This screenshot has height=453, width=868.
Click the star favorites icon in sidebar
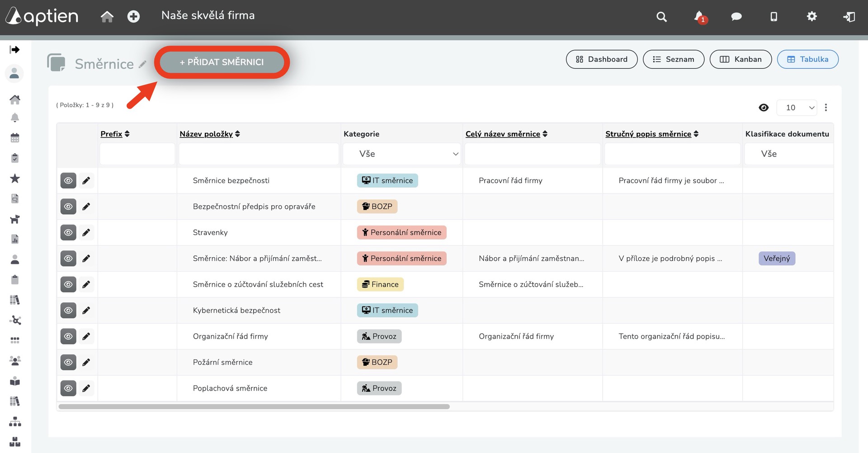[x=15, y=179]
